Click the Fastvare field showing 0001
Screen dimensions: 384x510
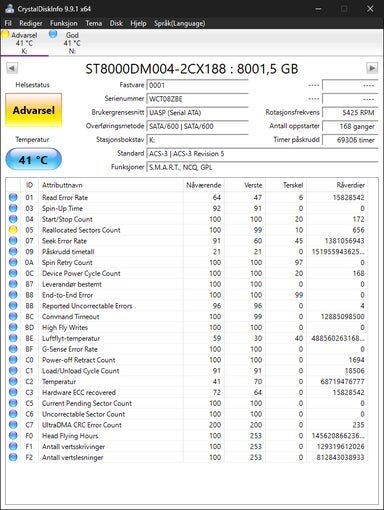pos(197,85)
